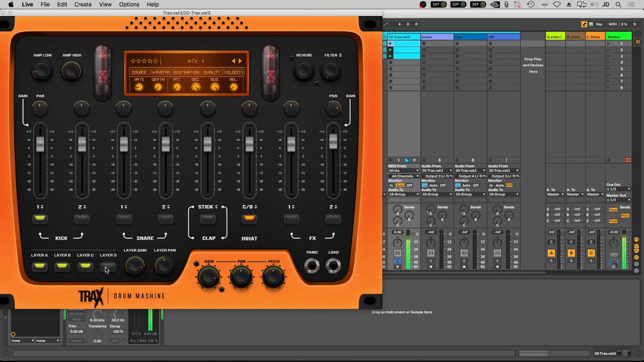Click the PANIC jack button
Viewport: 644px width, 362px height.
312,265
